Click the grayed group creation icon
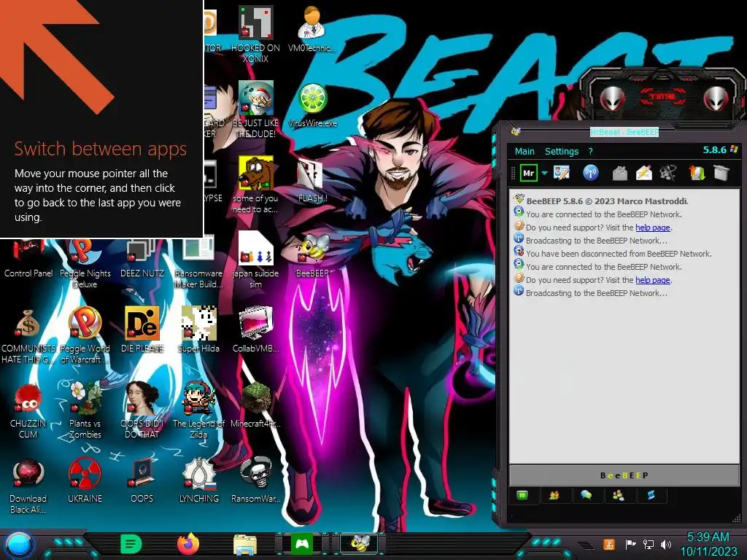 [668, 172]
